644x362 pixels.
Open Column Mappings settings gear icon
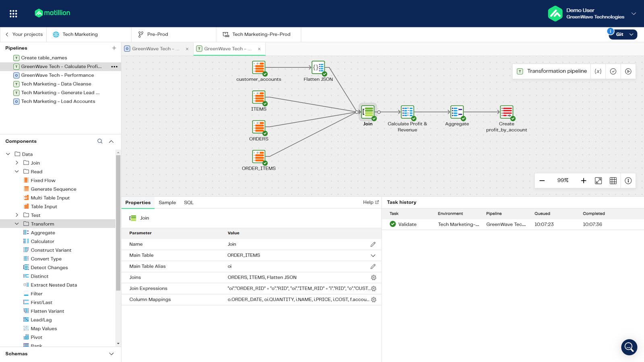(374, 300)
